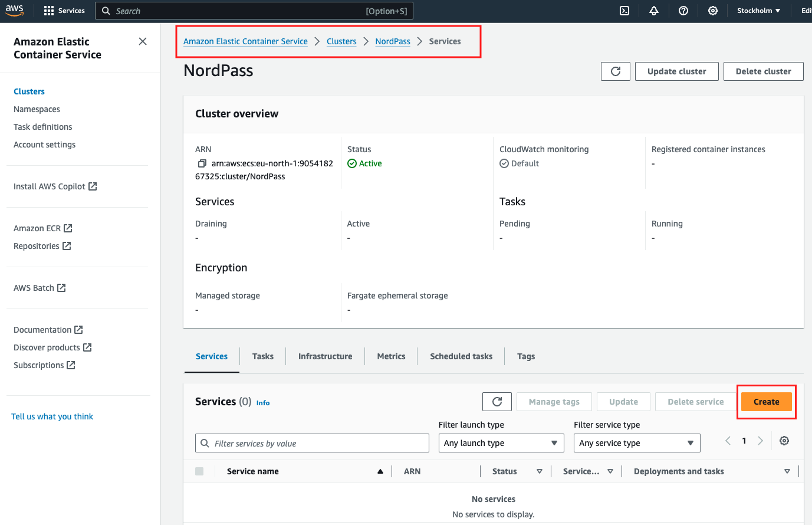Image resolution: width=812 pixels, height=525 pixels.
Task: Open the help question mark menu
Action: (683, 11)
